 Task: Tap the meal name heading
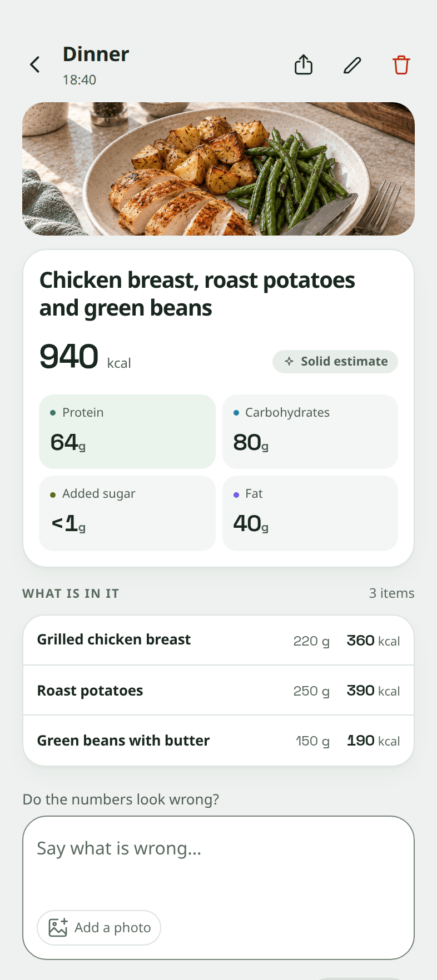(197, 294)
